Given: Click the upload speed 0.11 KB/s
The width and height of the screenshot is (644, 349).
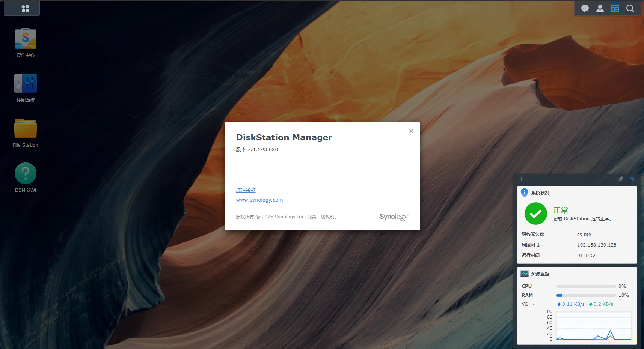Looking at the screenshot, I should (571, 304).
